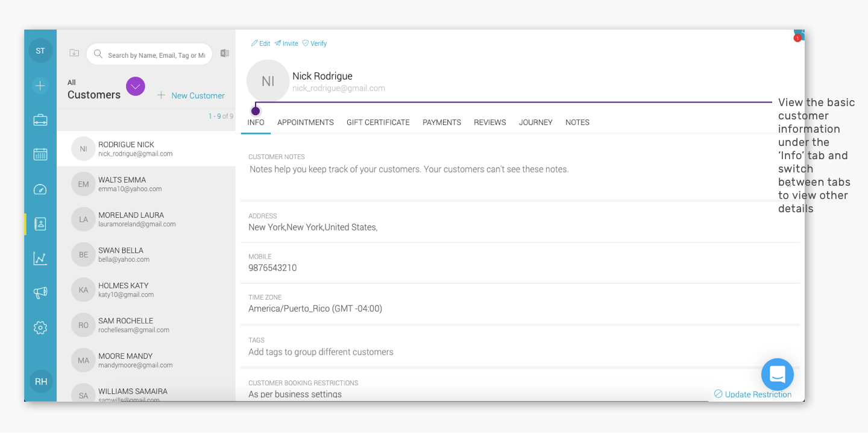Select customer Sam Rochelle

tap(146, 325)
